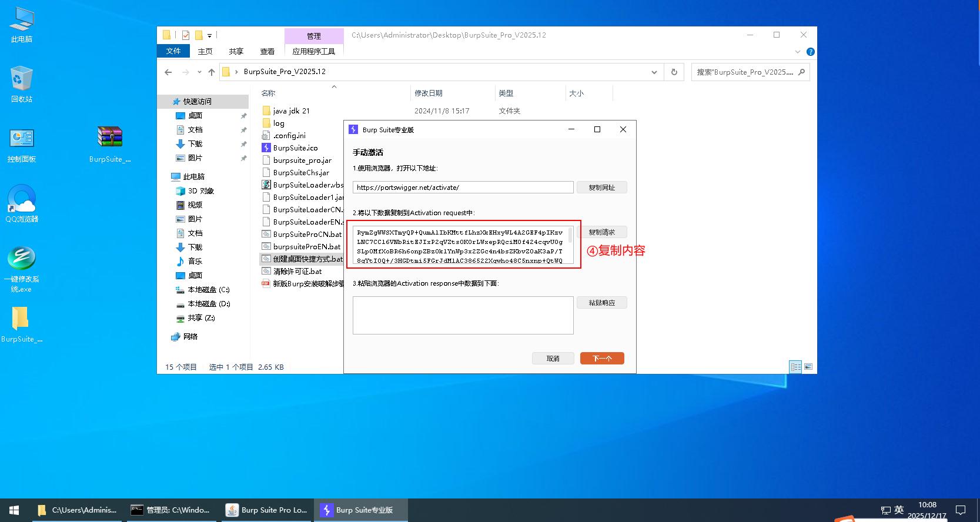Screen dimensions: 980x522
Task: Switch to large icons view in status bar
Action: point(808,367)
